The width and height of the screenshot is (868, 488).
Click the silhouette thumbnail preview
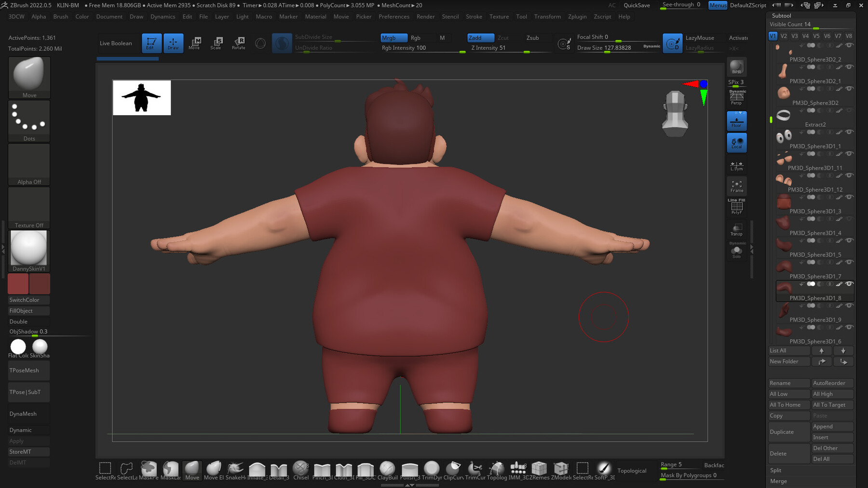tap(142, 98)
